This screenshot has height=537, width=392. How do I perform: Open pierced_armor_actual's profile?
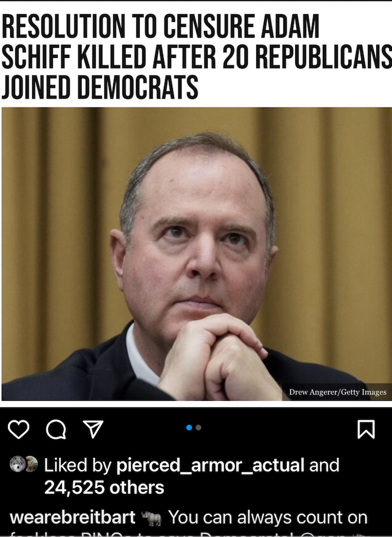(x=210, y=466)
